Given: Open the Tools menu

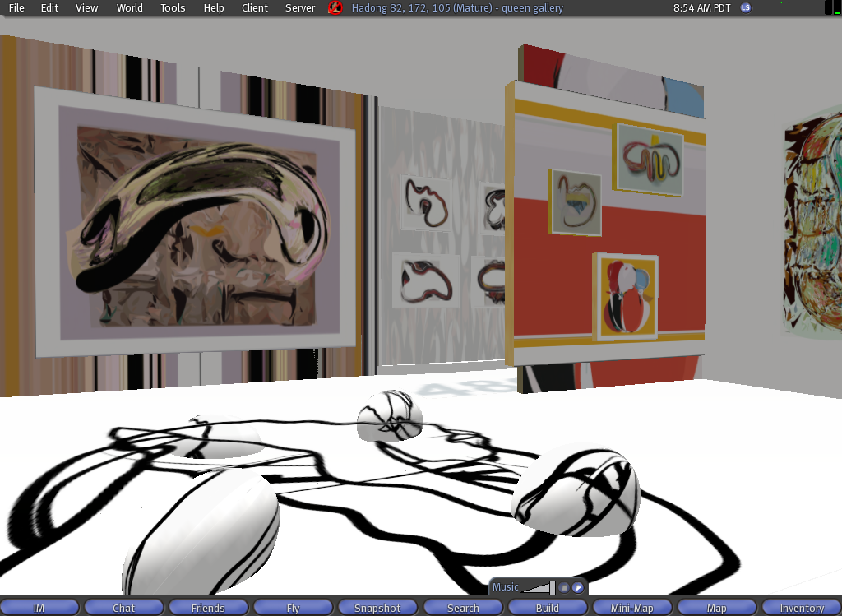Looking at the screenshot, I should (x=173, y=7).
